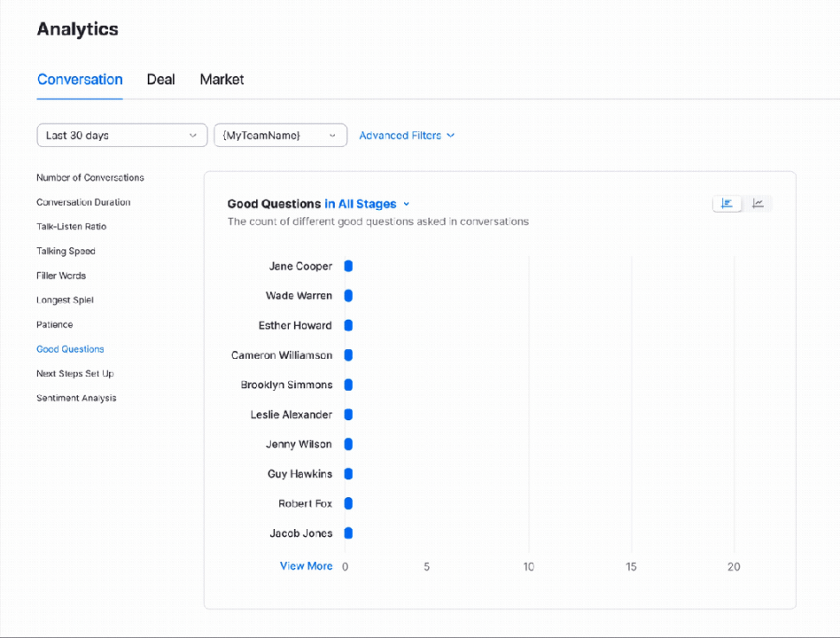This screenshot has height=638, width=840.
Task: Switch to the Market tab
Action: pos(221,80)
